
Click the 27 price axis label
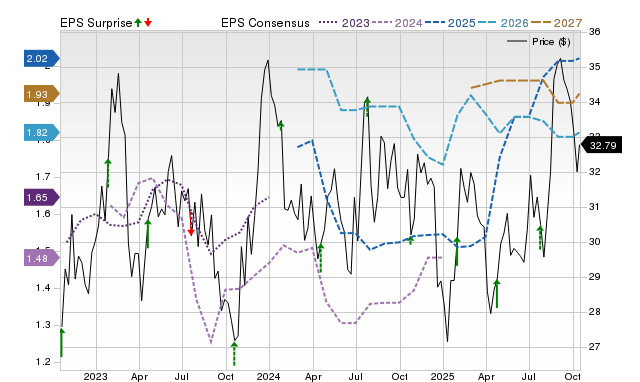[595, 346]
